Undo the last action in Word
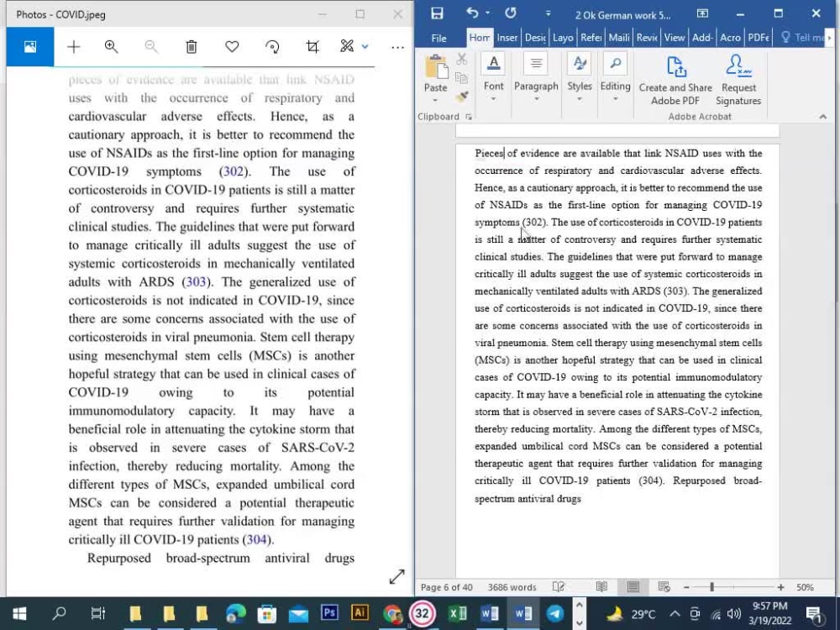Image resolution: width=840 pixels, height=630 pixels. [472, 13]
